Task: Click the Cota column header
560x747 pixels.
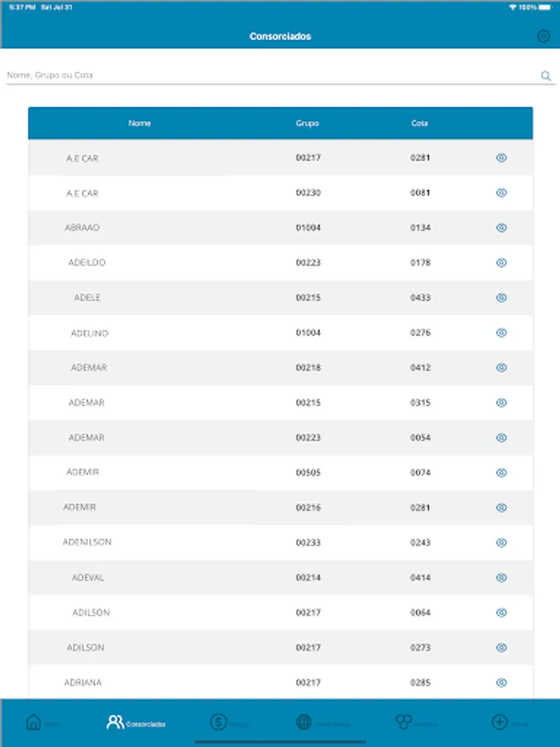Action: point(420,124)
